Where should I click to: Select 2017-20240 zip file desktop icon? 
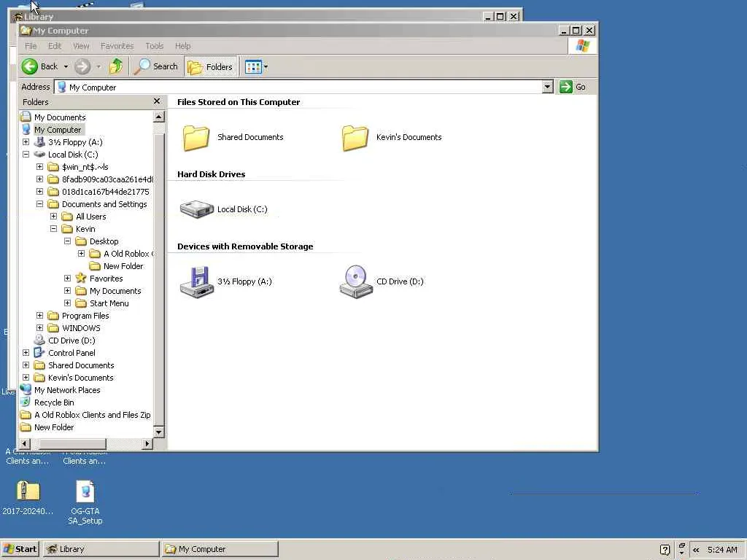[x=28, y=497]
